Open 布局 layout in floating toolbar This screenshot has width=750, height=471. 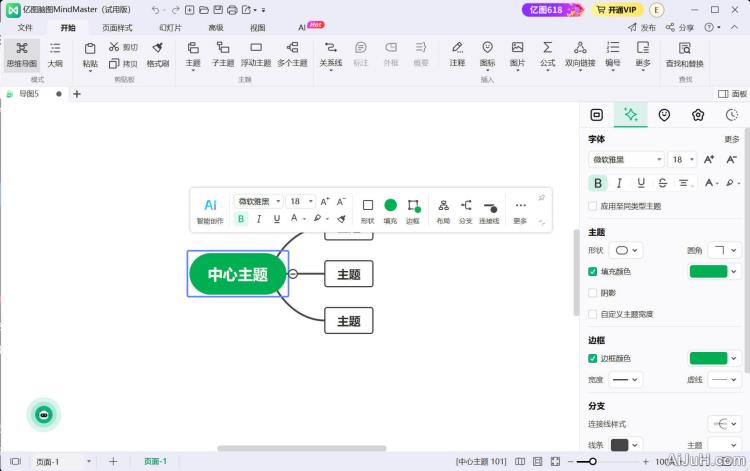click(x=443, y=210)
